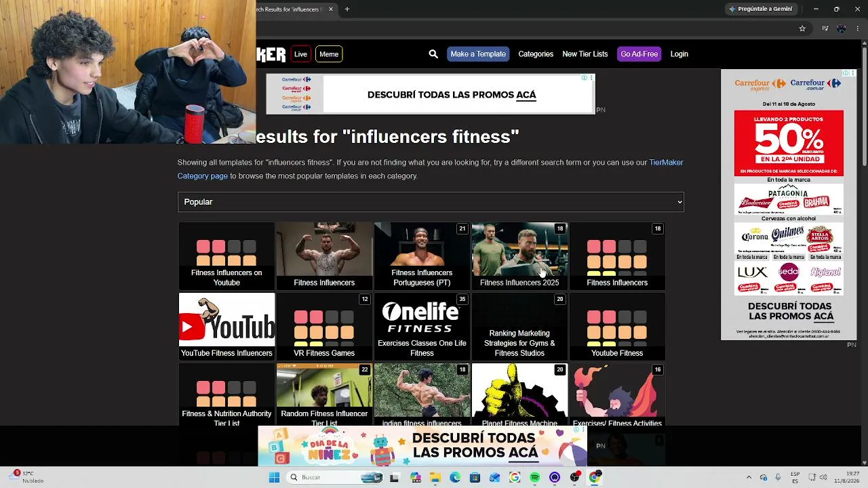Open Random Fitness Influencer Tier List
This screenshot has height=488, width=868.
click(x=324, y=395)
